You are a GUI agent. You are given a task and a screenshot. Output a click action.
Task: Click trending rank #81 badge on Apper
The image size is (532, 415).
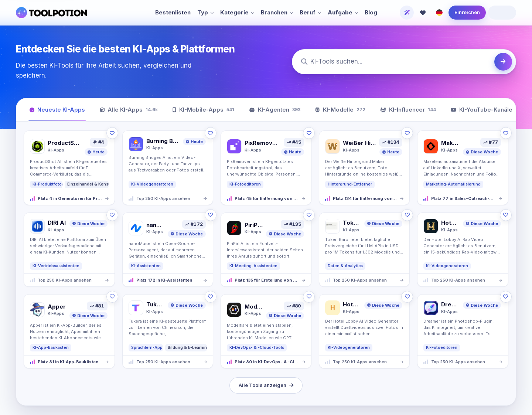pyautogui.click(x=97, y=306)
